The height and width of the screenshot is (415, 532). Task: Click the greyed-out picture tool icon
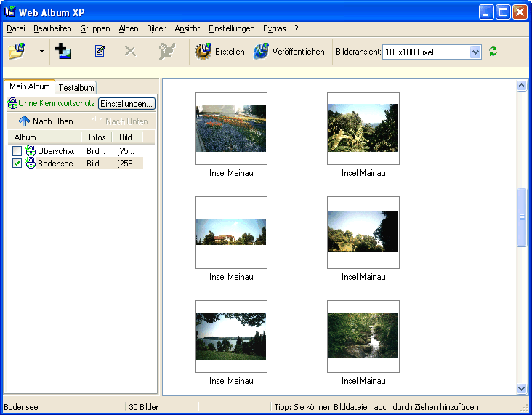167,51
